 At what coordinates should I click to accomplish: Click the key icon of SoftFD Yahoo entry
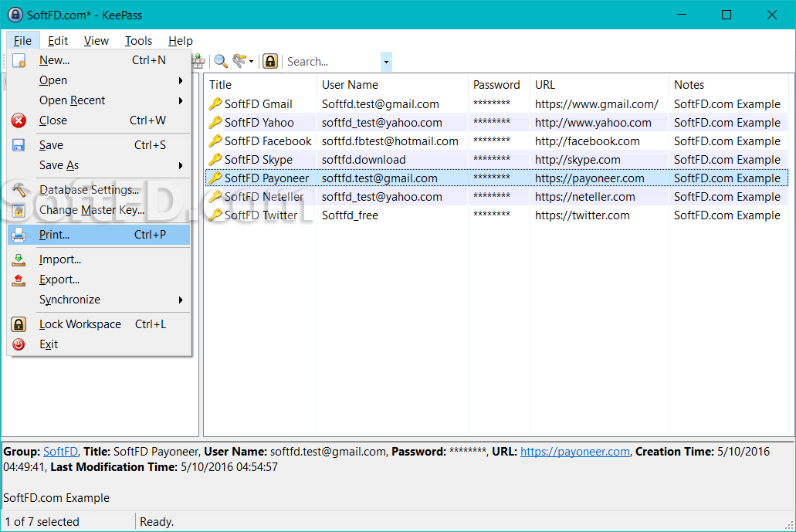(215, 122)
